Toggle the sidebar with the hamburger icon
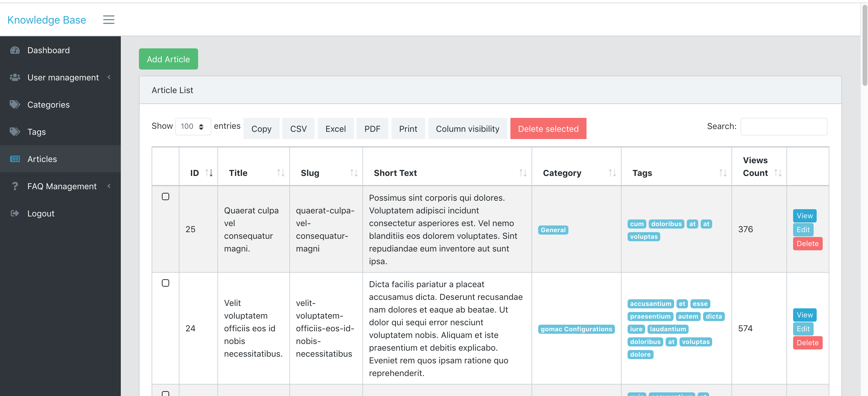Image resolution: width=868 pixels, height=396 pixels. coord(108,20)
